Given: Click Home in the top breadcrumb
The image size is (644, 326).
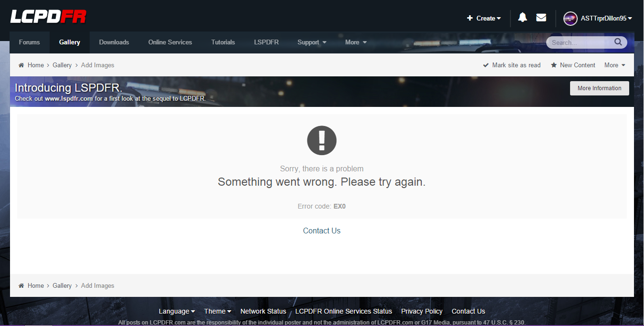Looking at the screenshot, I should (x=36, y=65).
